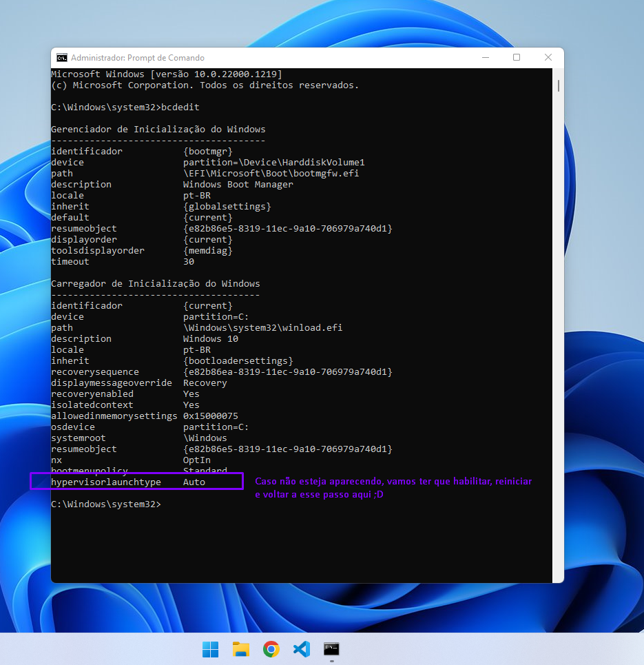Click the timeout value '30'

point(189,262)
